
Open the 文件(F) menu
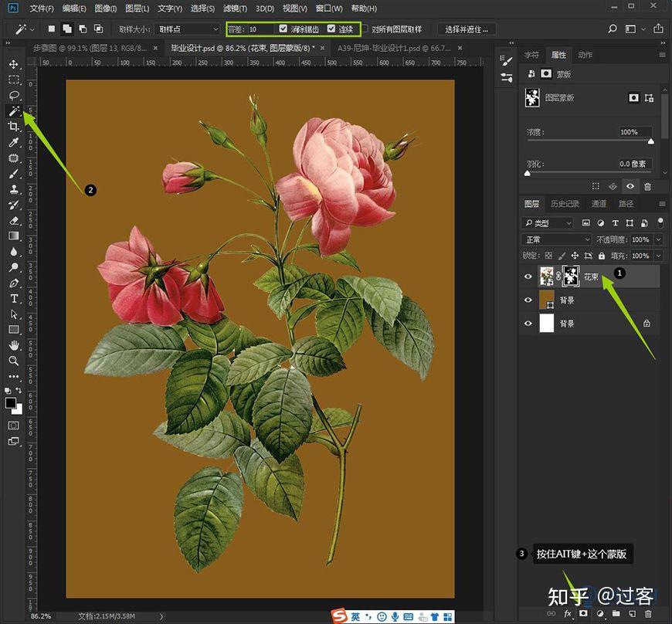[42, 8]
